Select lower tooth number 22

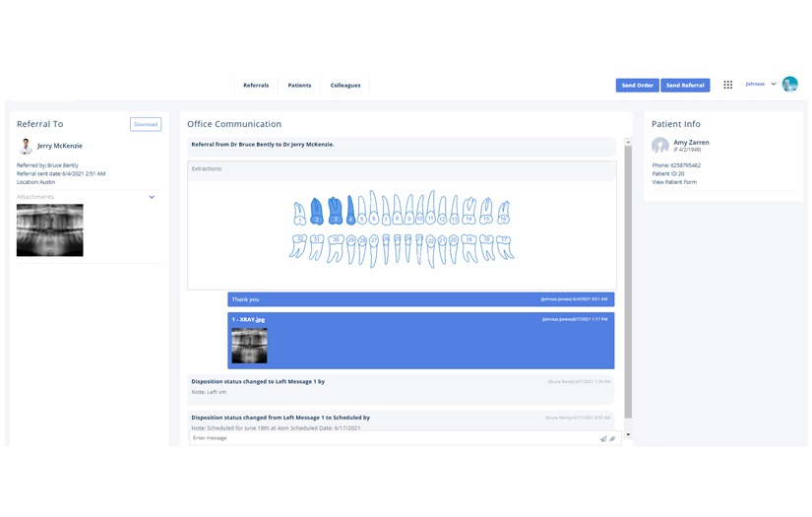click(x=431, y=251)
